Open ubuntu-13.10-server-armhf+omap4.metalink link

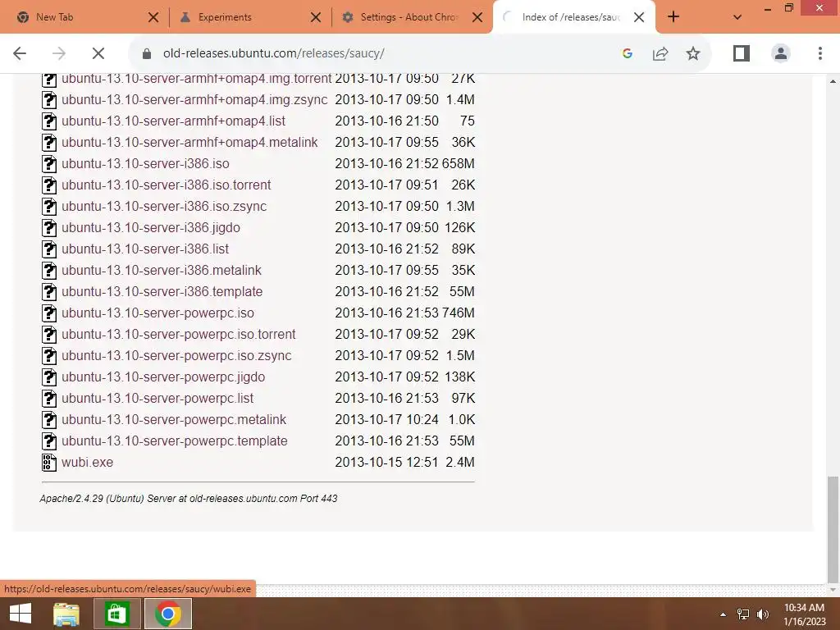click(189, 143)
